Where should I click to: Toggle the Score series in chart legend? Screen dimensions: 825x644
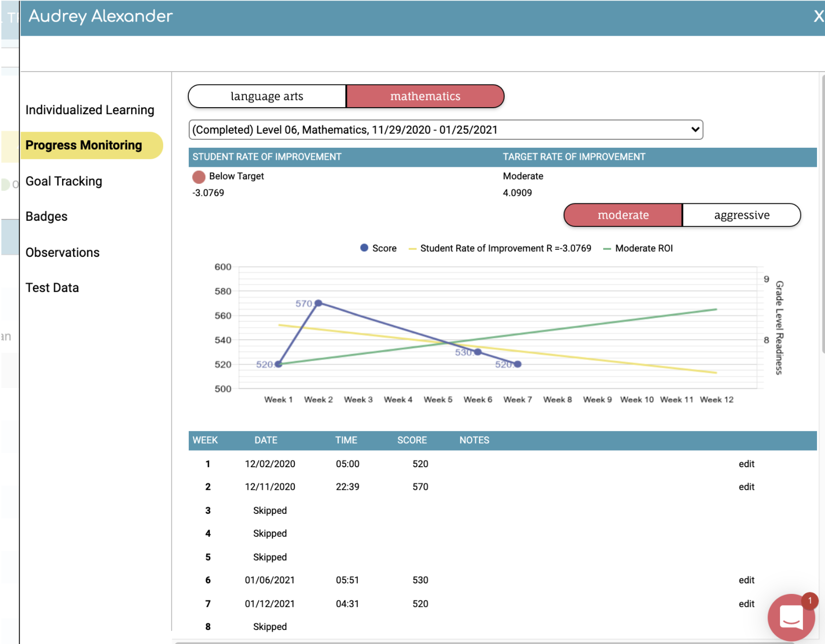pyautogui.click(x=378, y=248)
